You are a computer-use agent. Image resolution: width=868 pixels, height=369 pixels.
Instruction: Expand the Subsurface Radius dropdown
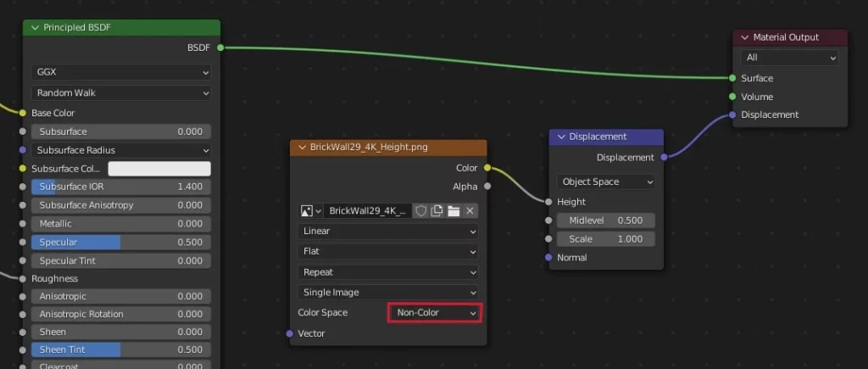pyautogui.click(x=121, y=150)
